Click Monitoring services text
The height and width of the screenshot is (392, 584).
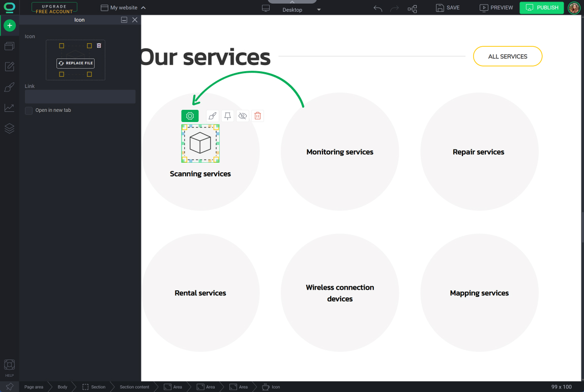point(340,152)
